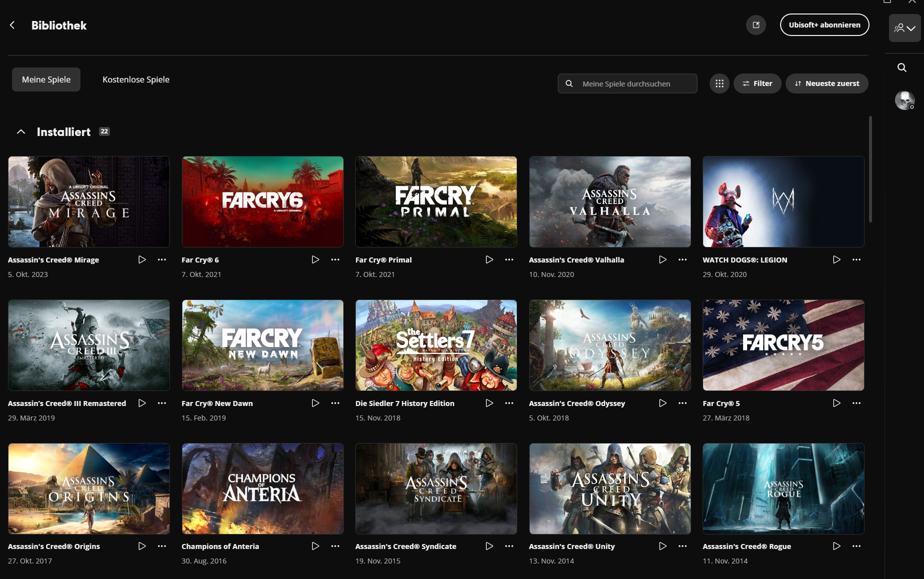This screenshot has width=924, height=579.
Task: Open Assassin's Creed Mirage cover art
Action: (89, 201)
